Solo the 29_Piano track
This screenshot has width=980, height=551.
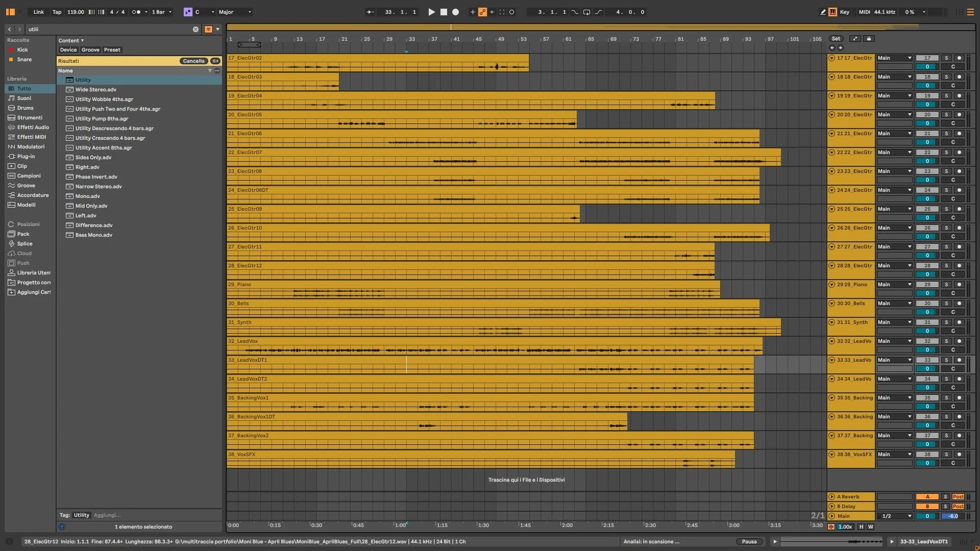pyautogui.click(x=946, y=285)
